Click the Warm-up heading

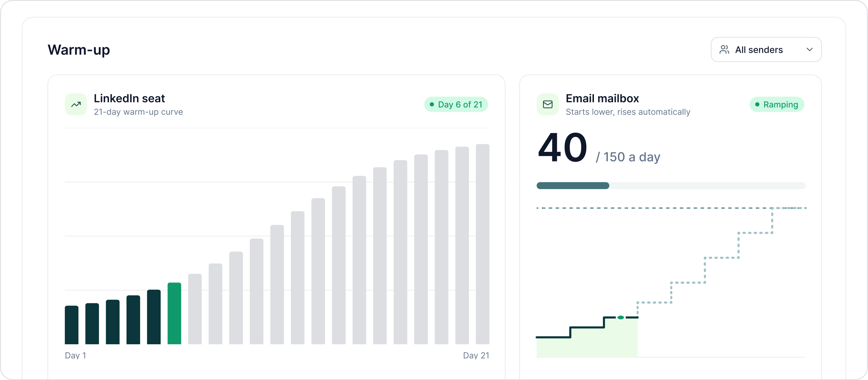79,50
